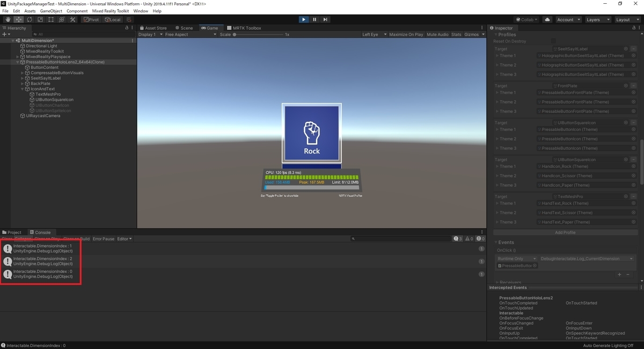Select the Move tool
The height and width of the screenshot is (349, 644).
point(18,19)
